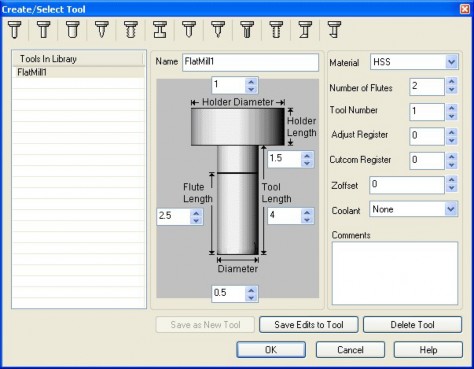Viewport: 474px width, 369px height.
Task: Decrease Tool Length with down arrow
Action: (x=307, y=220)
